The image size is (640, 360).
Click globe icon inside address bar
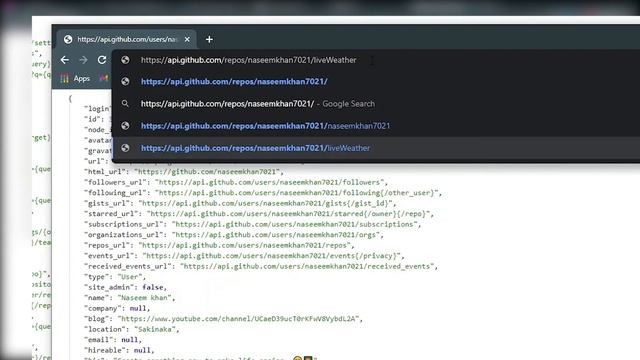[125, 60]
